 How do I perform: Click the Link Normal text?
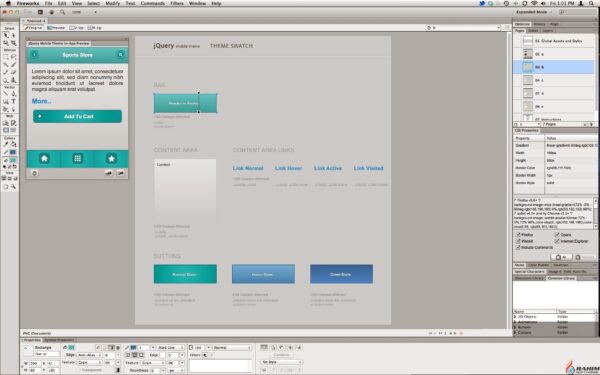(248, 168)
